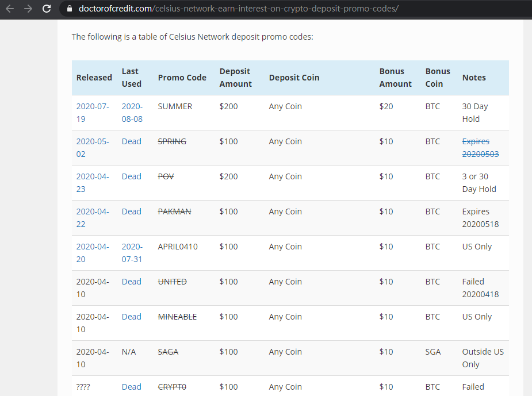
Task: Click the table introduction sentence
Action: click(192, 37)
